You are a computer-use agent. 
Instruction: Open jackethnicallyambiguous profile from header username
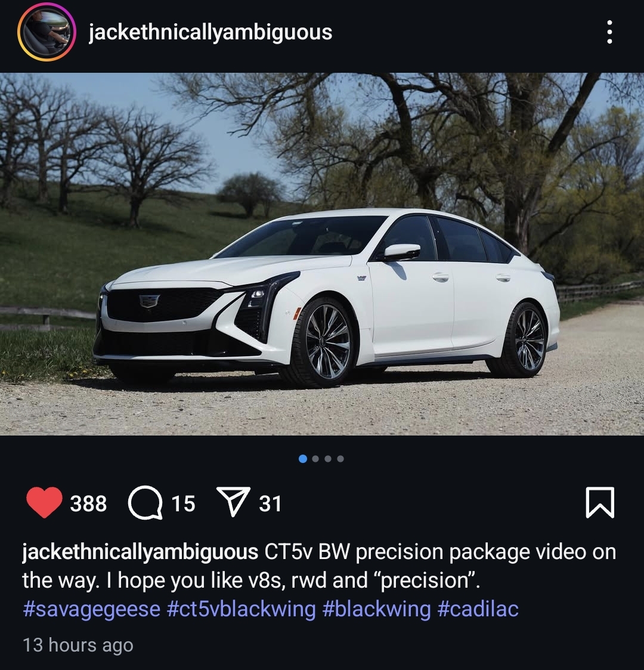tap(210, 32)
